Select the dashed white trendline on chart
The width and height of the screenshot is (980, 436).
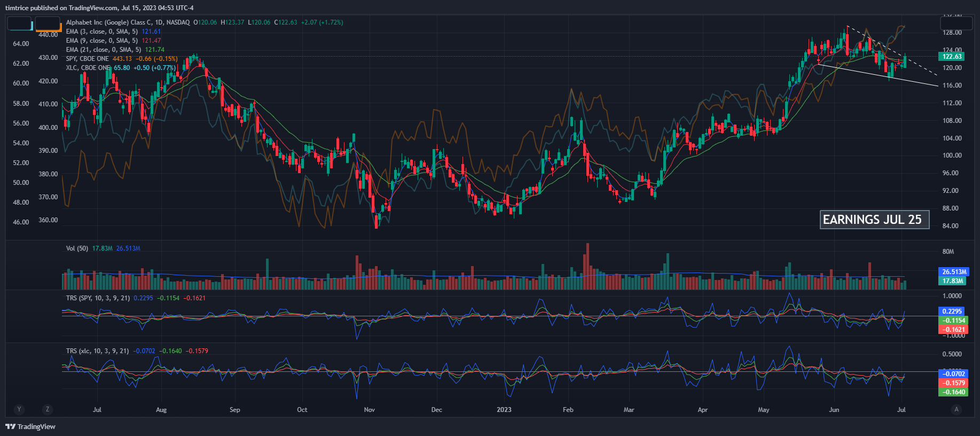(892, 50)
